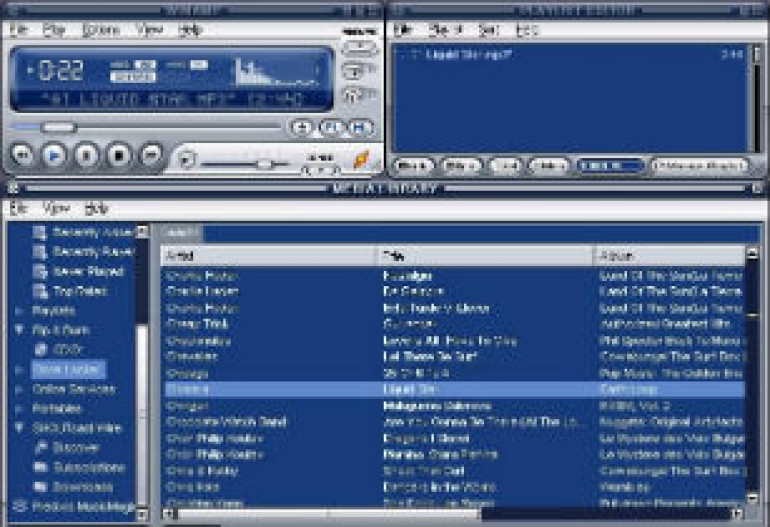Click the horizontal scrollbar of track list

pyautogui.click(x=329, y=514)
